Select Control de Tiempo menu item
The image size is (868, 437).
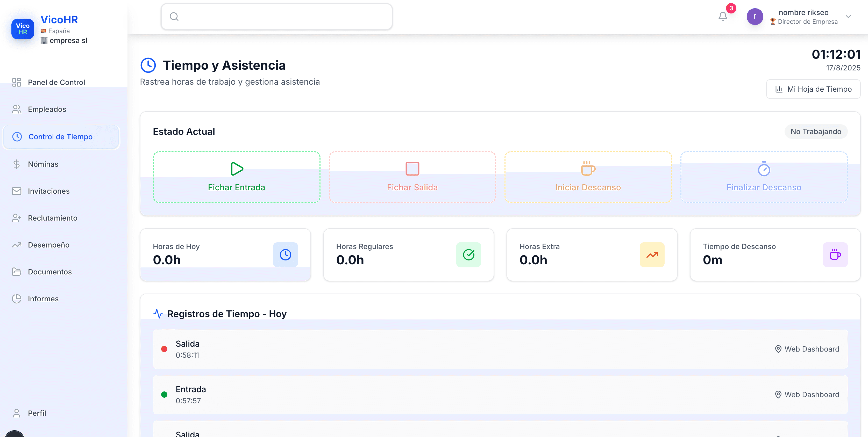[61, 137]
